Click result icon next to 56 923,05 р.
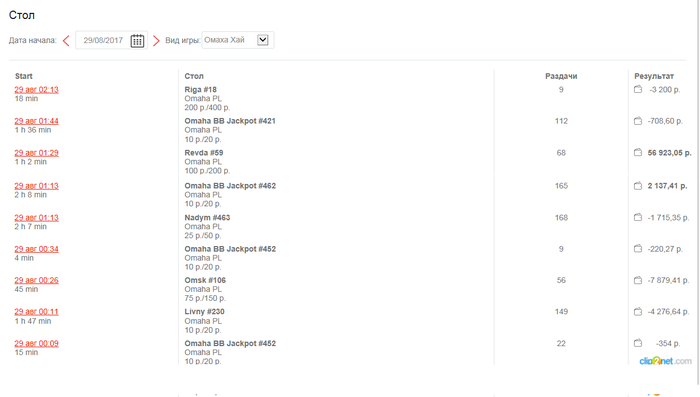Viewport: 700px width, 397px height. tap(638, 153)
